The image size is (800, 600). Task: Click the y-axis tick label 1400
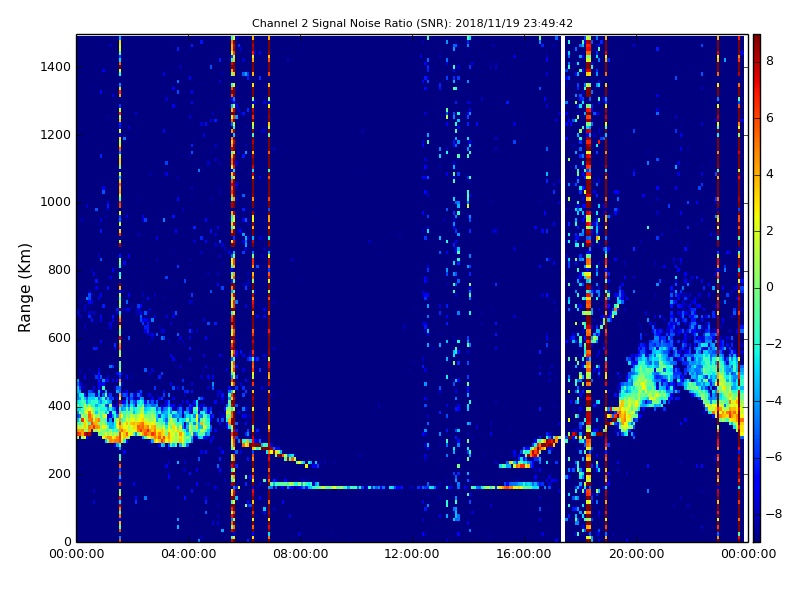click(56, 67)
